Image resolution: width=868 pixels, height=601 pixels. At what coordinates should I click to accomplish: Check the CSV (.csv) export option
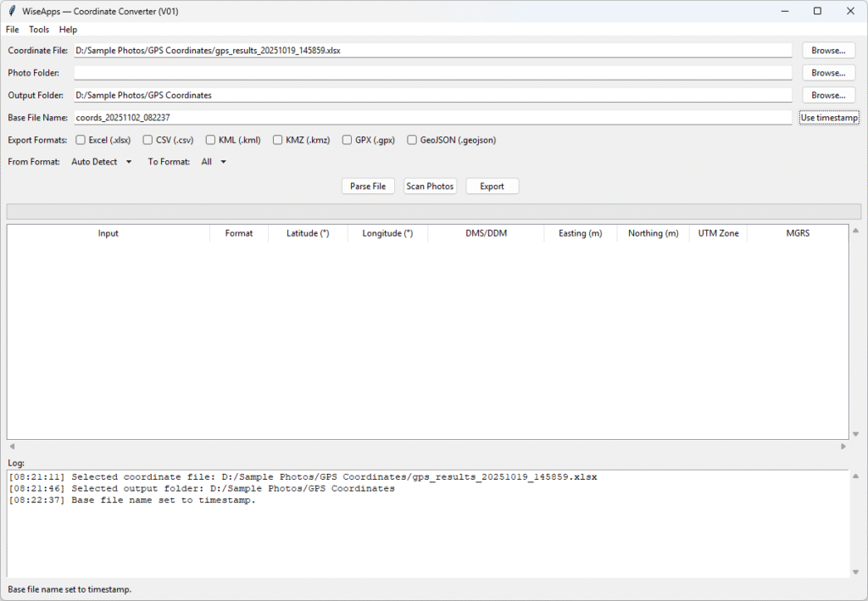147,140
